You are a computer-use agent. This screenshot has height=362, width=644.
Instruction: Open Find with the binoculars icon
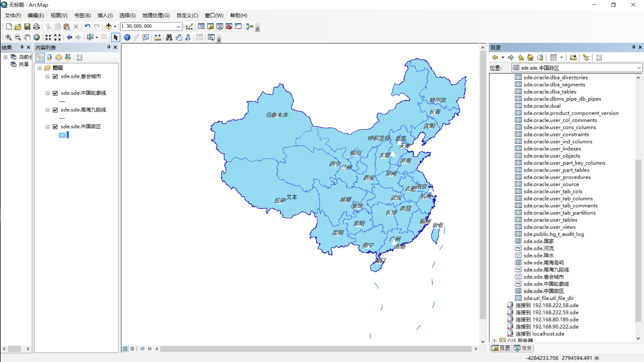coord(169,37)
